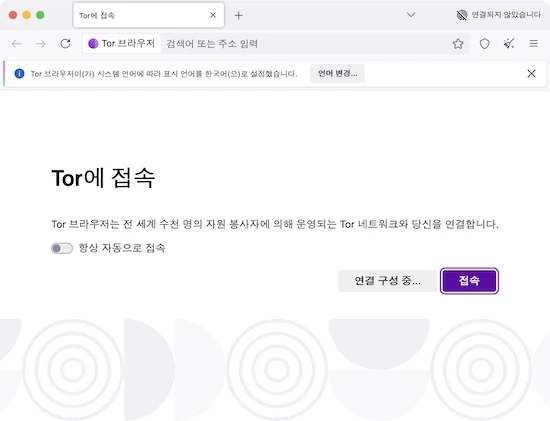550x421 pixels.
Task: Click the green macOS fullscreen button
Action: [40, 15]
